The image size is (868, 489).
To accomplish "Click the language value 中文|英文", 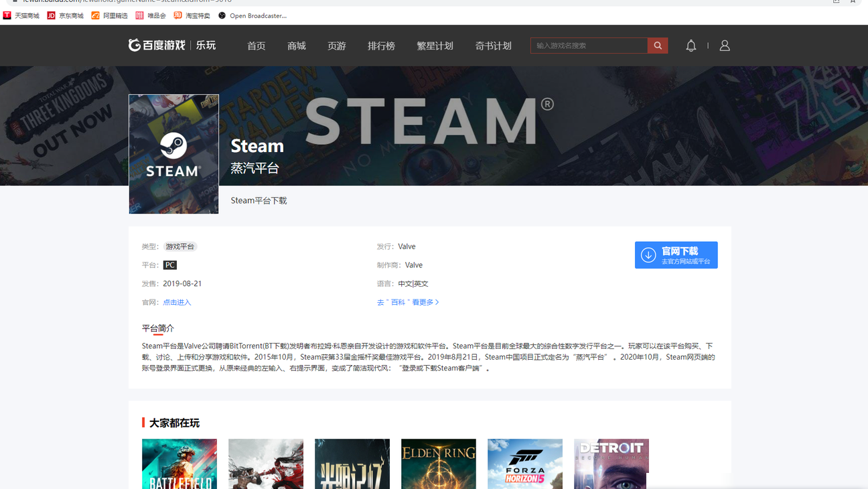I will pyautogui.click(x=413, y=283).
